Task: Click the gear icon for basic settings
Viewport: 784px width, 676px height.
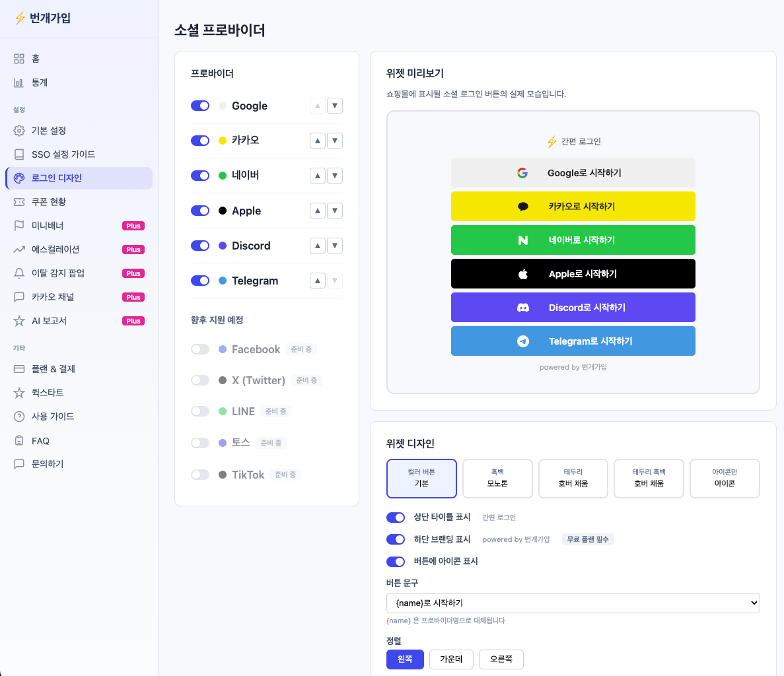Action: point(19,131)
